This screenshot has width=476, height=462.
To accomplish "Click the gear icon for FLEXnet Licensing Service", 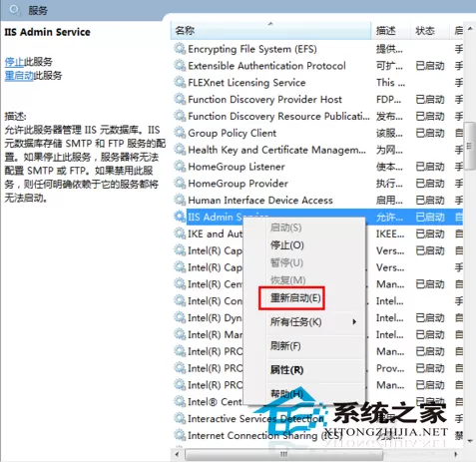I will 180,82.
